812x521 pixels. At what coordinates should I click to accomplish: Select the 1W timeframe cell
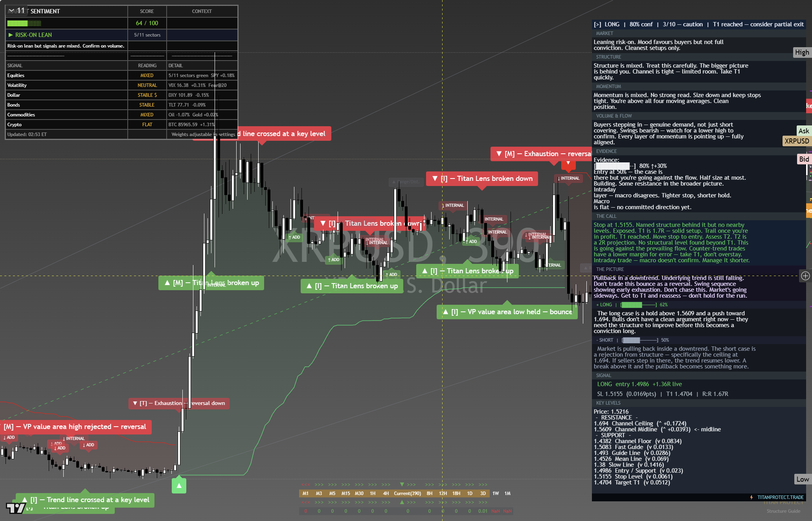pos(496,493)
